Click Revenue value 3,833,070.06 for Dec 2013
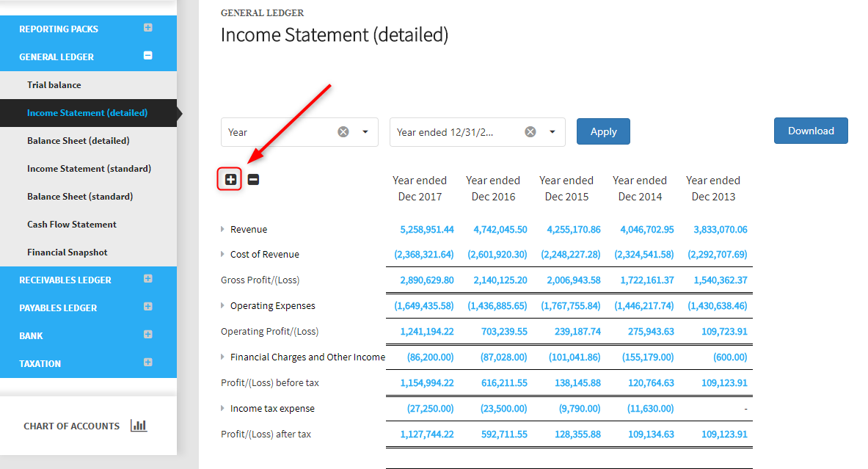868x469 pixels. click(x=721, y=229)
